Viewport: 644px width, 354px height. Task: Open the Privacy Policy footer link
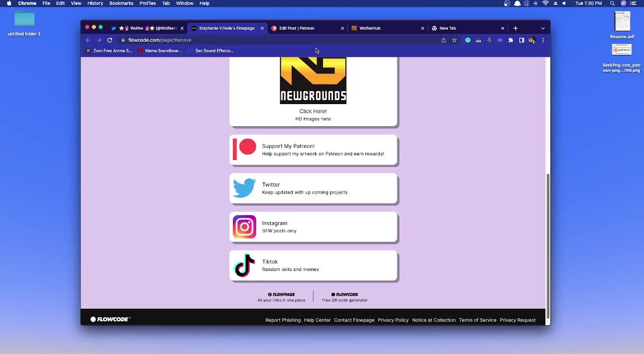point(393,320)
